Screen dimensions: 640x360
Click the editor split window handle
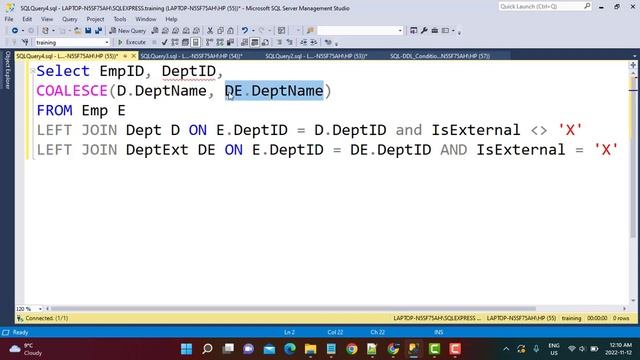(x=633, y=65)
